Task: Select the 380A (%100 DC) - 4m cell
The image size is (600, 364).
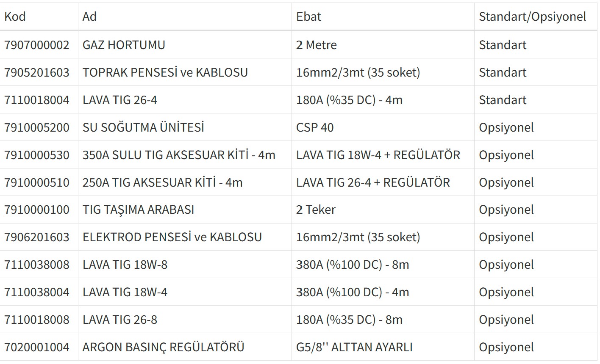Action: pyautogui.click(x=353, y=292)
